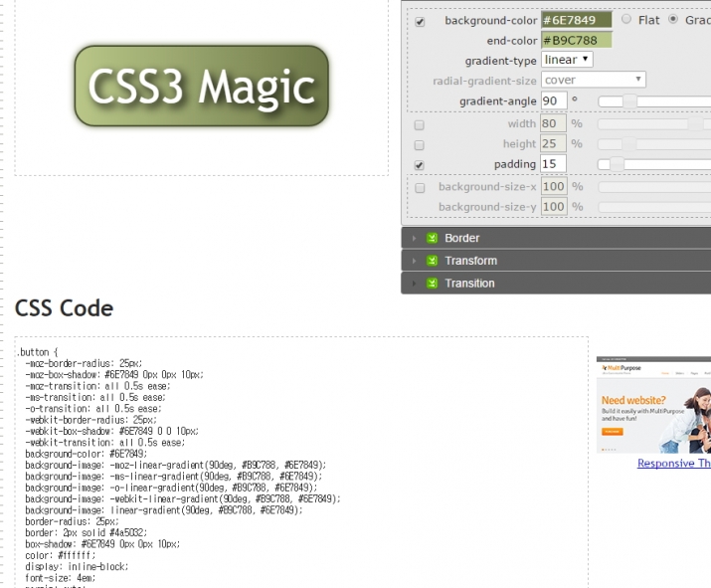Click the background-size-y slider track
Image resolution: width=711 pixels, height=588 pixels.
[654, 207]
